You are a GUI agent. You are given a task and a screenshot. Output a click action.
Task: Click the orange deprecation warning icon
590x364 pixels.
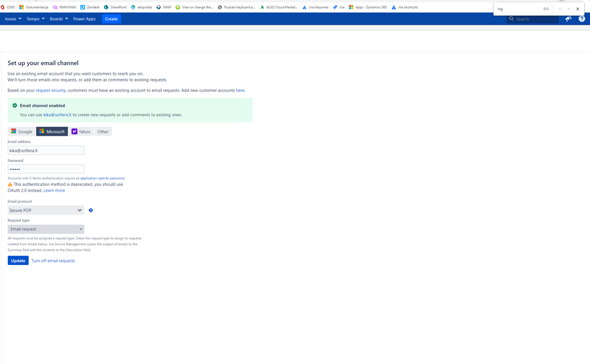click(x=10, y=185)
